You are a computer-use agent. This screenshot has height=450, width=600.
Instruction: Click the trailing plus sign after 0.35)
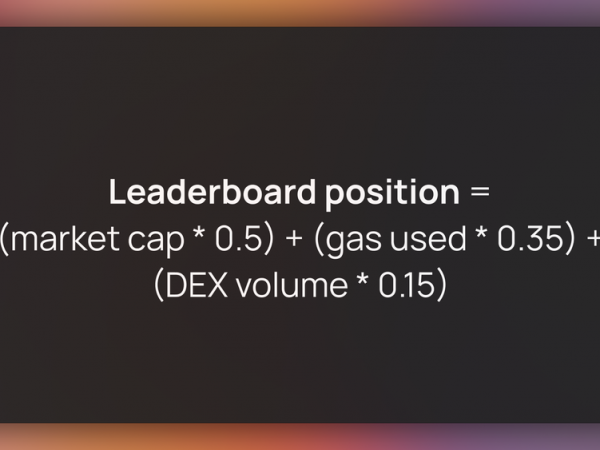click(593, 238)
